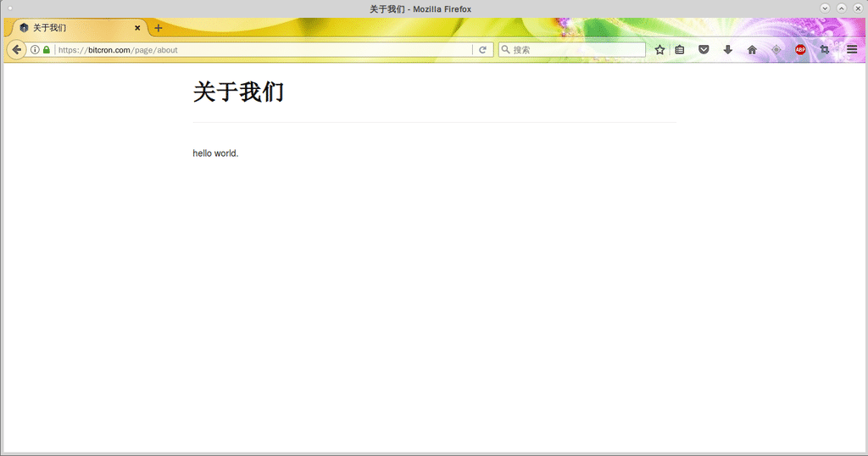868x456 pixels.
Task: Click the grey diamond extension icon
Action: pos(776,50)
